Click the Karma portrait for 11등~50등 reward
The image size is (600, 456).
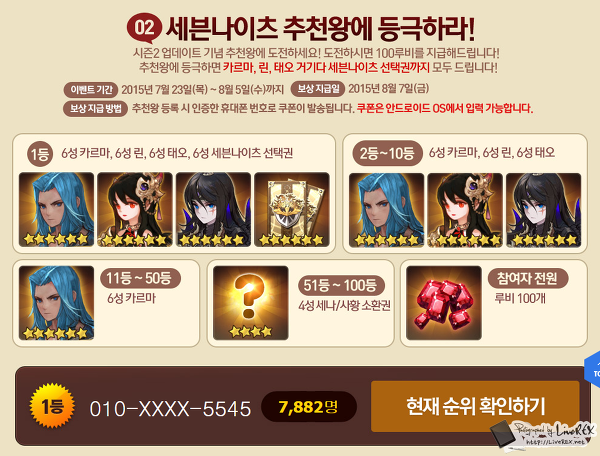coord(56,303)
